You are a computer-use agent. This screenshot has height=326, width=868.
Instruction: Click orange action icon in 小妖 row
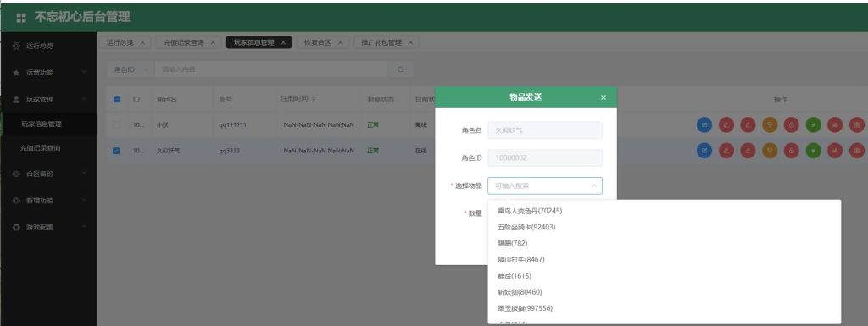coord(770,124)
